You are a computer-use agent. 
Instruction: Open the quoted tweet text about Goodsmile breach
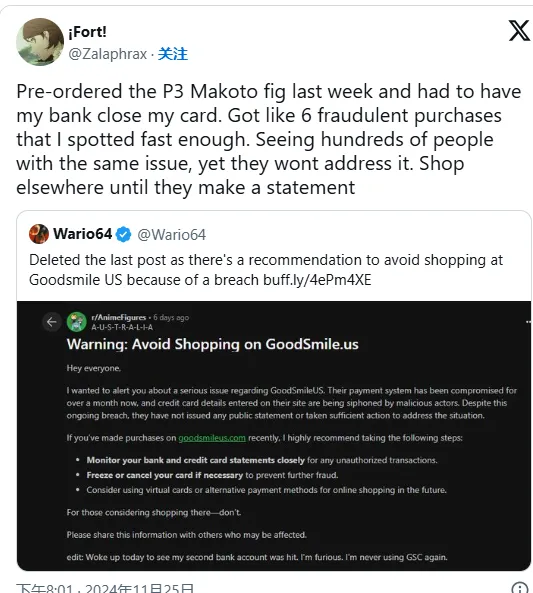click(266, 270)
